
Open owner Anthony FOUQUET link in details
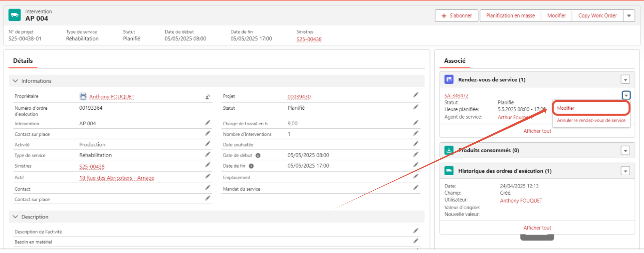(112, 97)
